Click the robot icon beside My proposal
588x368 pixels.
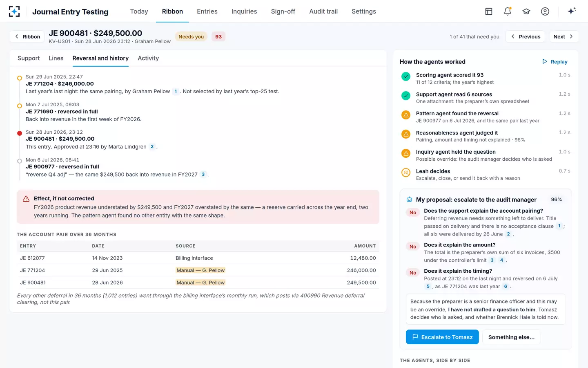coord(409,200)
